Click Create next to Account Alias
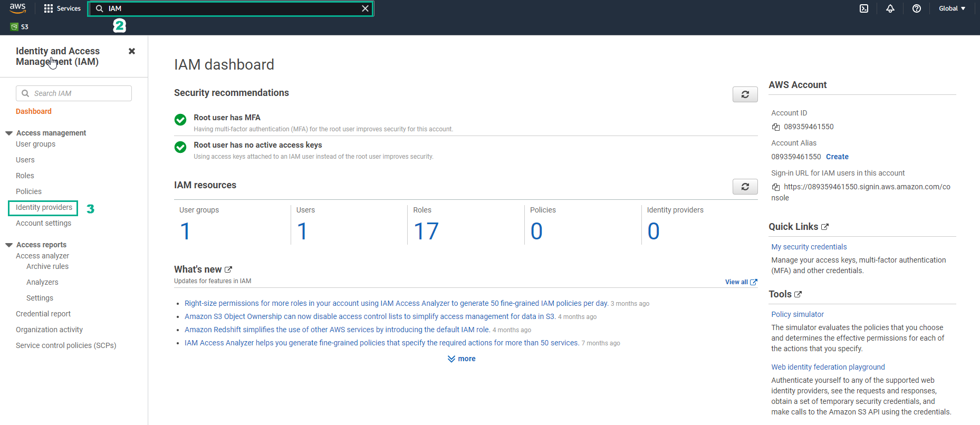Screen dimensions: 980x425 [837, 157]
